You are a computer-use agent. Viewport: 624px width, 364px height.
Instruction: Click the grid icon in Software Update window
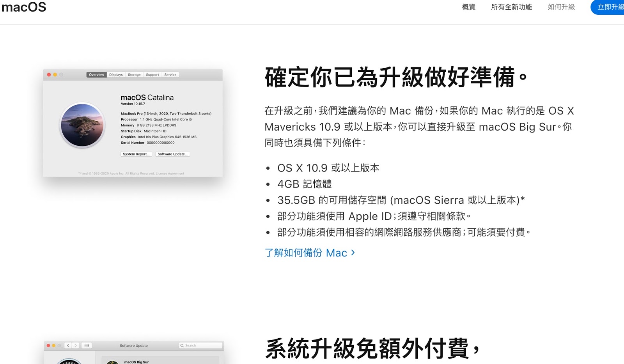[x=87, y=345]
